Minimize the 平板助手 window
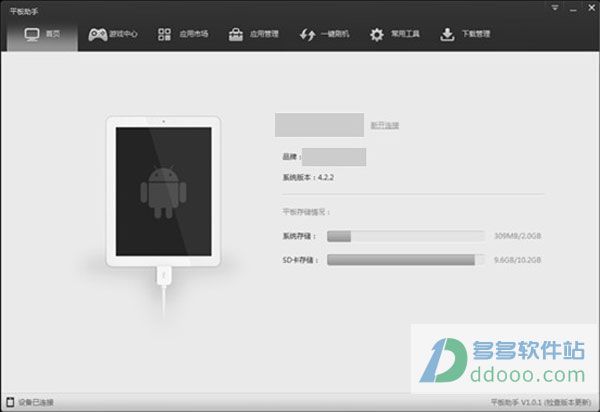The image size is (600, 412). tap(573, 8)
